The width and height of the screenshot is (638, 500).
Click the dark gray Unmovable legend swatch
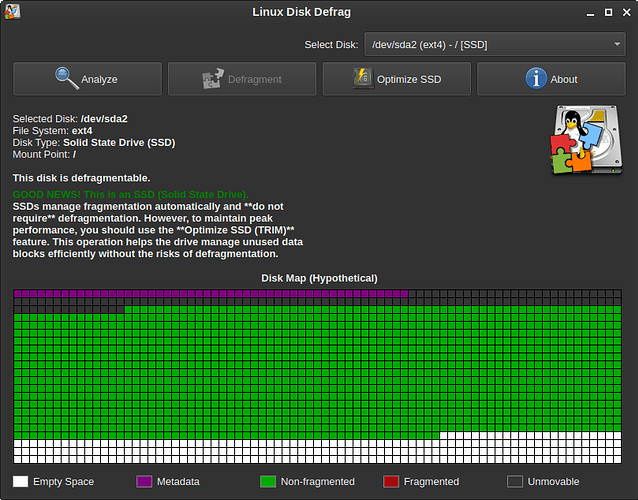[514, 482]
